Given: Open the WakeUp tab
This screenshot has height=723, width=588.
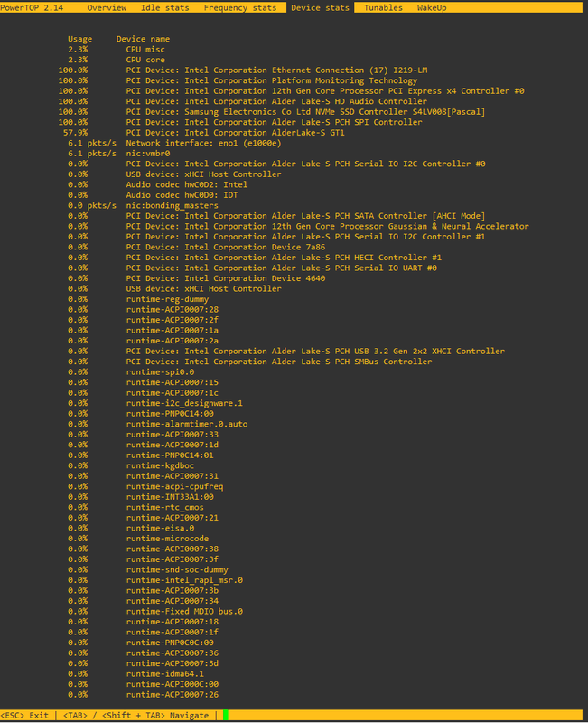Looking at the screenshot, I should (431, 7).
